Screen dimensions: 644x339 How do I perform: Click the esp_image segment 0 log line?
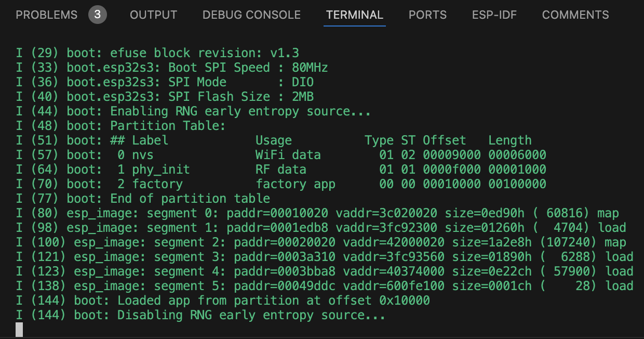(x=317, y=213)
